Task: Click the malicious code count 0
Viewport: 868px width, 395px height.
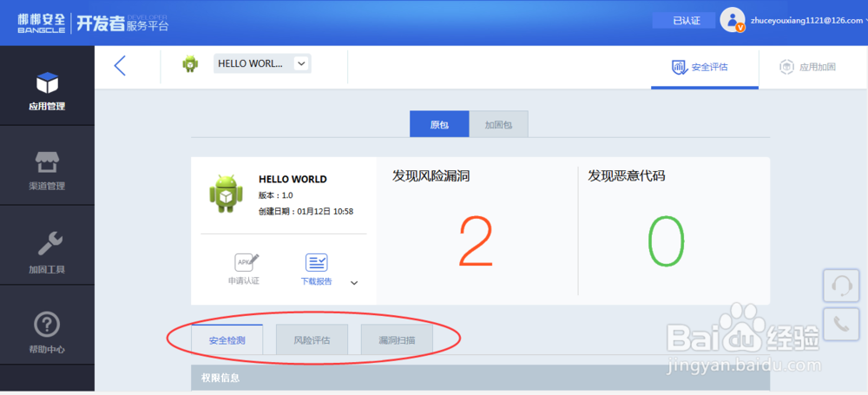Action: [667, 242]
